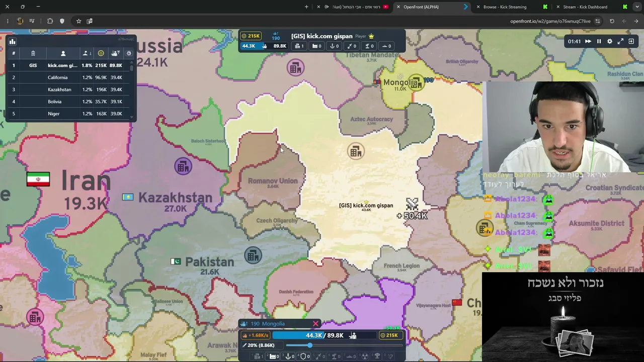Select the California leaderboard row
Viewport: 644px width, 362px height.
68,77
